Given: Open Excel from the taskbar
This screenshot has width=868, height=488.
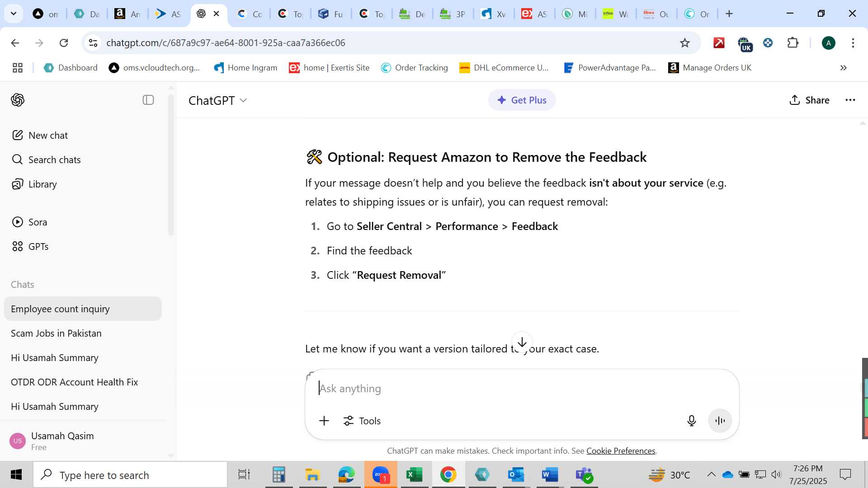Looking at the screenshot, I should [415, 474].
